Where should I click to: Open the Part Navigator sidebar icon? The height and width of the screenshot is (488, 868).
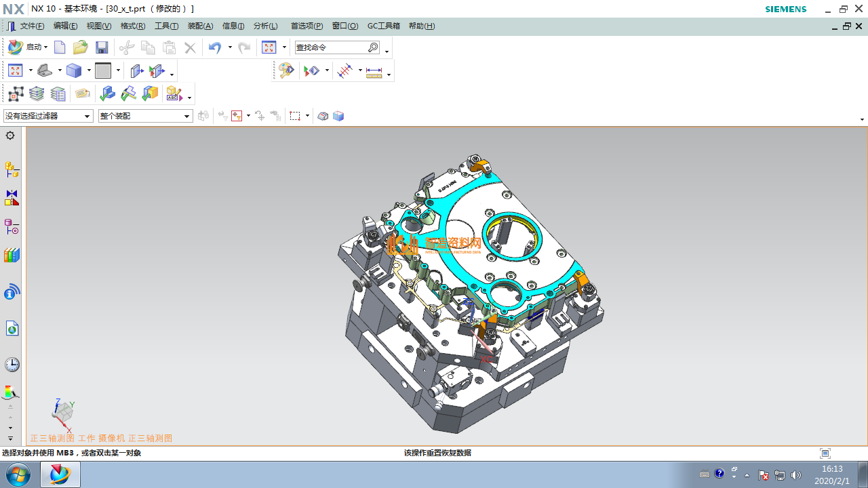coord(12,227)
